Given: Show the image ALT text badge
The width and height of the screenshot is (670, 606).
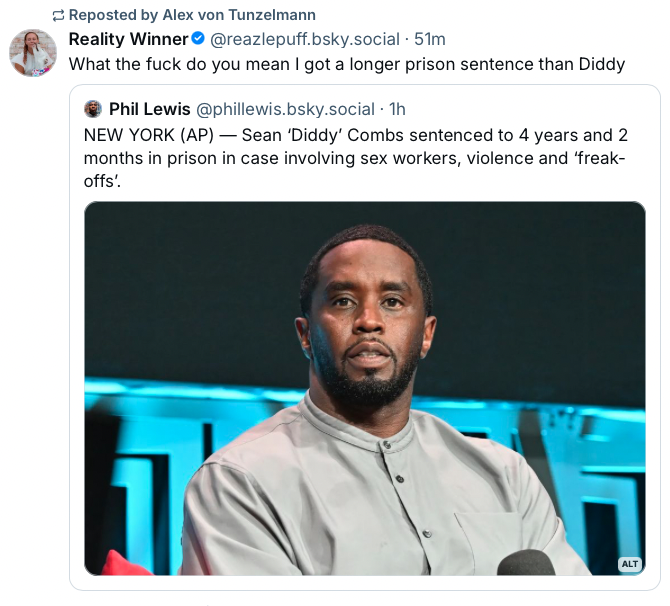Looking at the screenshot, I should point(629,564).
